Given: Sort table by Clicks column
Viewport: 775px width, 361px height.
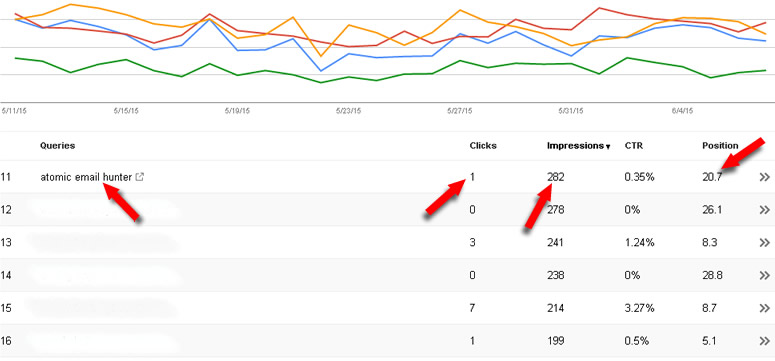Looking at the screenshot, I should [x=483, y=146].
